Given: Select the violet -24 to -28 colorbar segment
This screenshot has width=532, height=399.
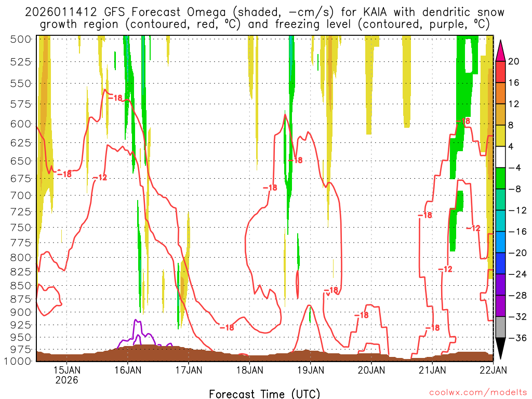Looking at the screenshot, I should pyautogui.click(x=500, y=285).
